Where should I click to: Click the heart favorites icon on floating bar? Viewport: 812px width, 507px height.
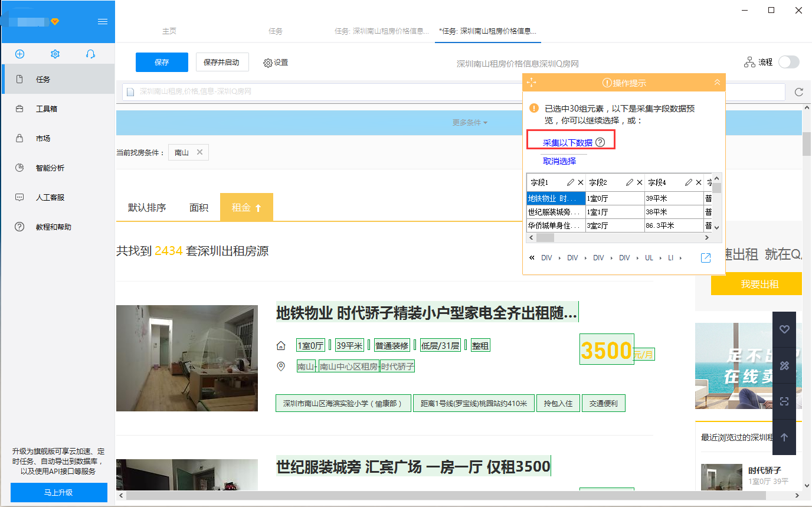click(x=784, y=329)
